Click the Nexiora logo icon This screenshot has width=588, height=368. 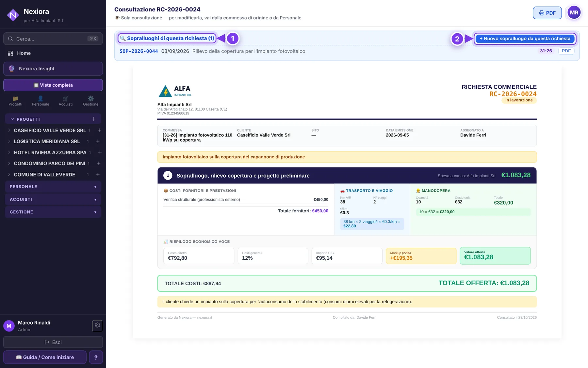point(13,15)
